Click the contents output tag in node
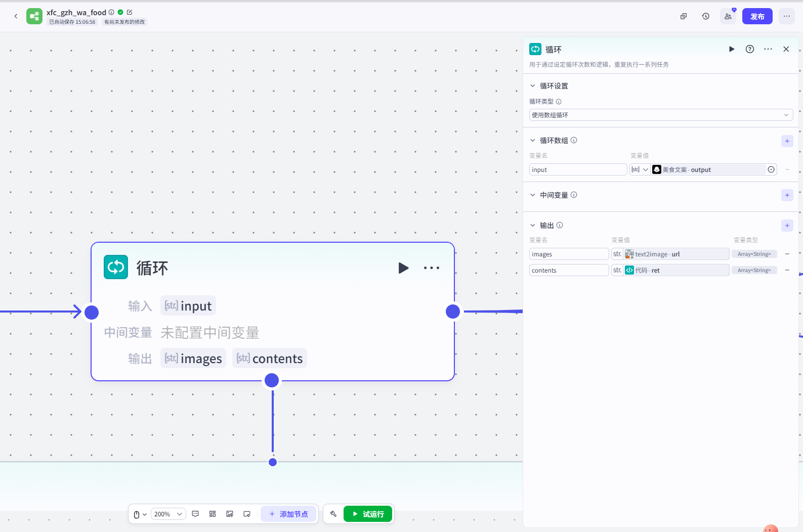The height and width of the screenshot is (532, 803). [x=270, y=359]
